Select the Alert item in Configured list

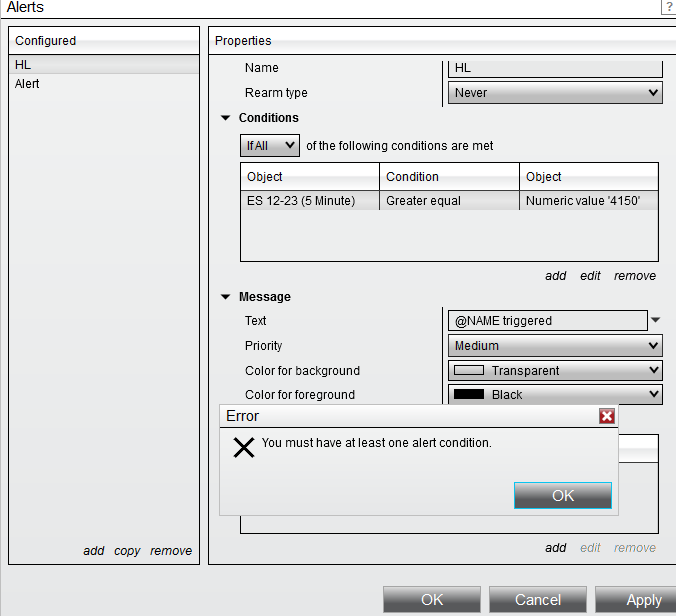click(103, 84)
